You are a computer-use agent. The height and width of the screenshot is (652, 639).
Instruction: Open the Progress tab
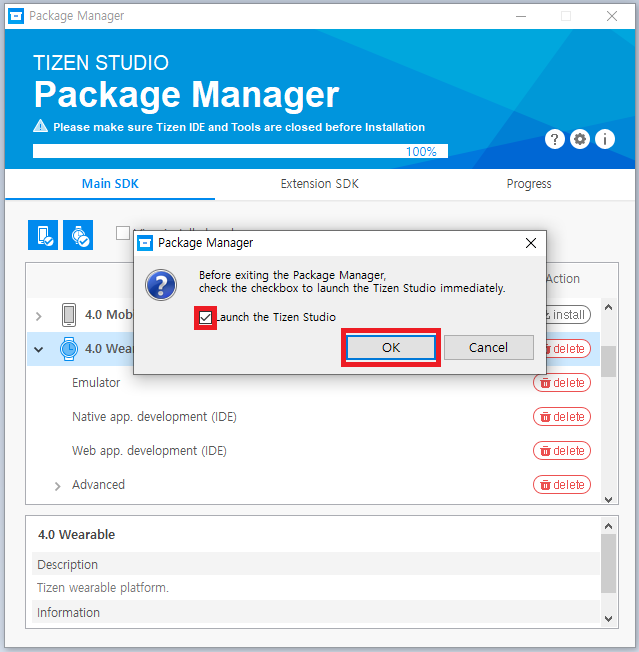pos(529,184)
